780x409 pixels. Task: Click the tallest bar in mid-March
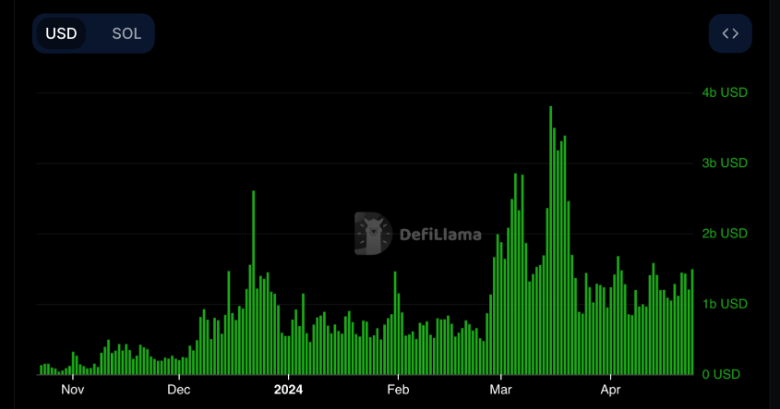[550, 240]
